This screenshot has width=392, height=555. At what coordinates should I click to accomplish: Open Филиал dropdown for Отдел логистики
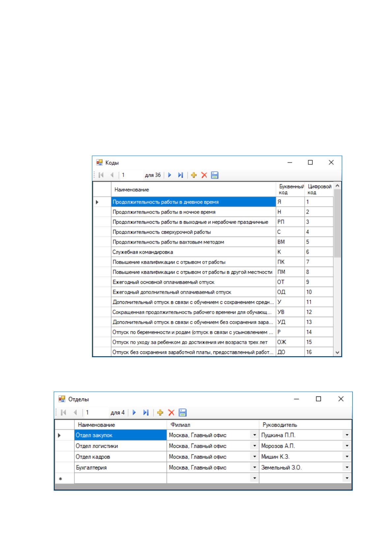pyautogui.click(x=255, y=446)
